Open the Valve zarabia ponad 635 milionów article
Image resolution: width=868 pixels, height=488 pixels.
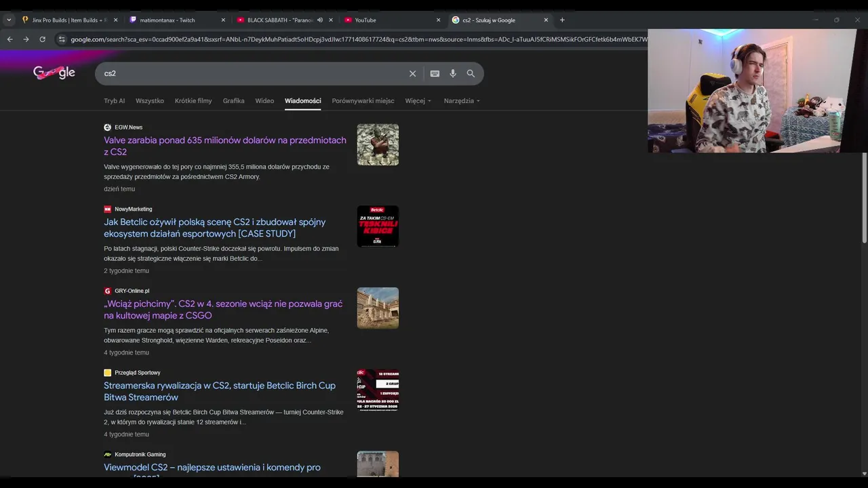click(225, 146)
